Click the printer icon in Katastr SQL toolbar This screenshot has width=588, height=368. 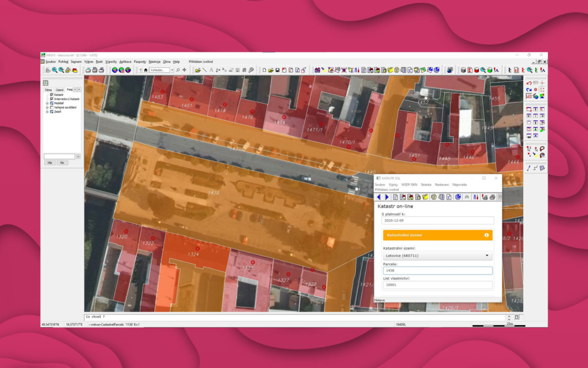point(492,197)
